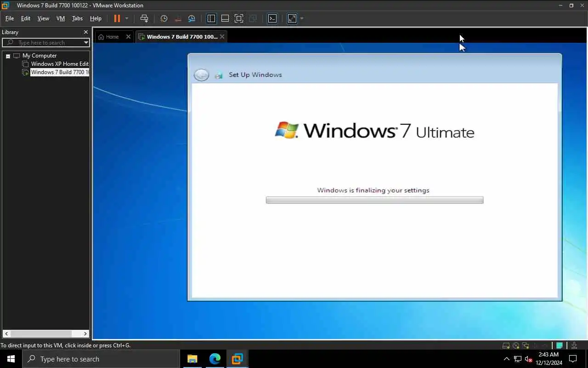The height and width of the screenshot is (368, 588).
Task: Show hidden system tray icons
Action: pyautogui.click(x=506, y=359)
